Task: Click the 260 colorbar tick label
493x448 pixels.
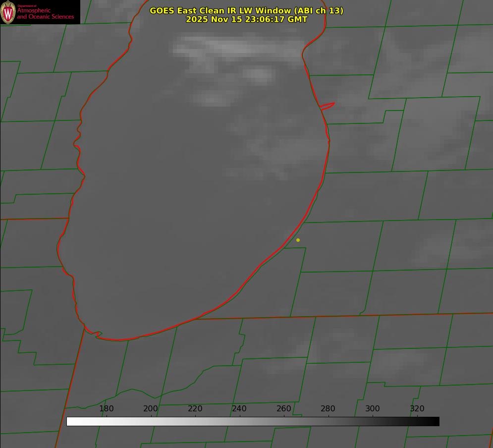Action: coord(284,409)
